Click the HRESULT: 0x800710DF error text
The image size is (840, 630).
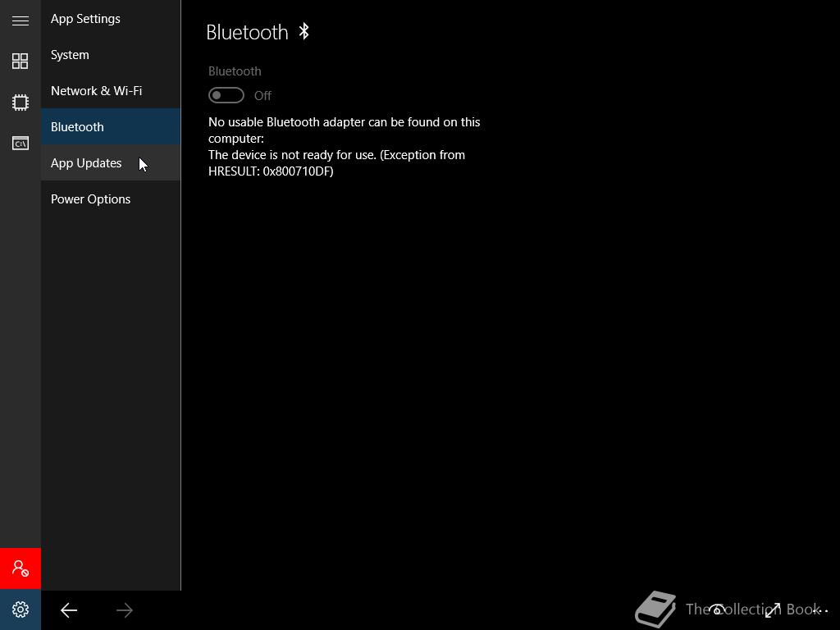click(x=271, y=171)
